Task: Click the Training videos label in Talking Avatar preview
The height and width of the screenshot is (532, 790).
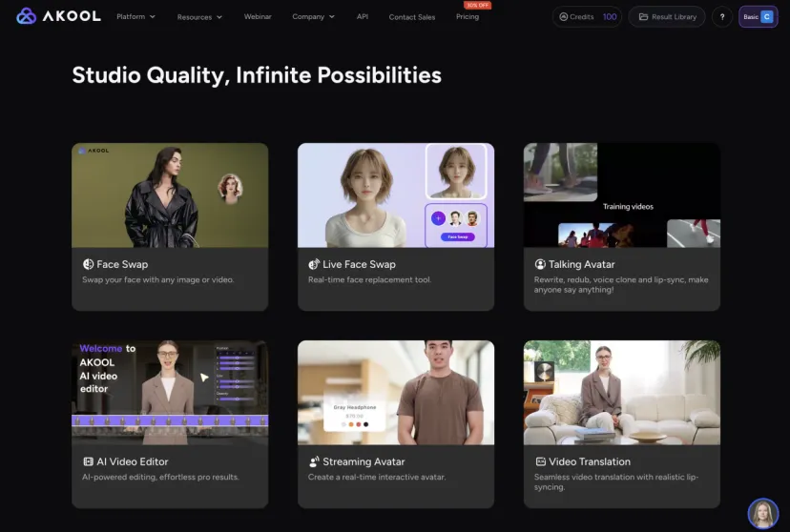Action: pyautogui.click(x=628, y=206)
